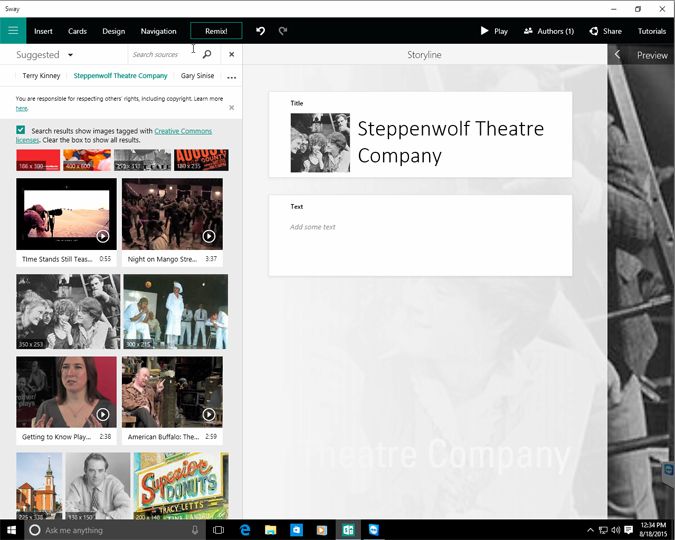
Task: Open the volume control in tray
Action: point(616,530)
